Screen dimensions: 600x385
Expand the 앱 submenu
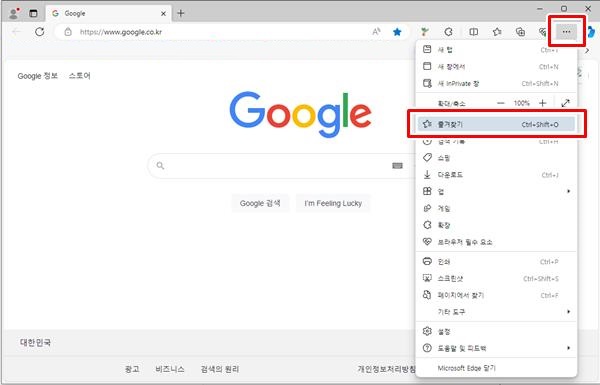pyautogui.click(x=496, y=191)
